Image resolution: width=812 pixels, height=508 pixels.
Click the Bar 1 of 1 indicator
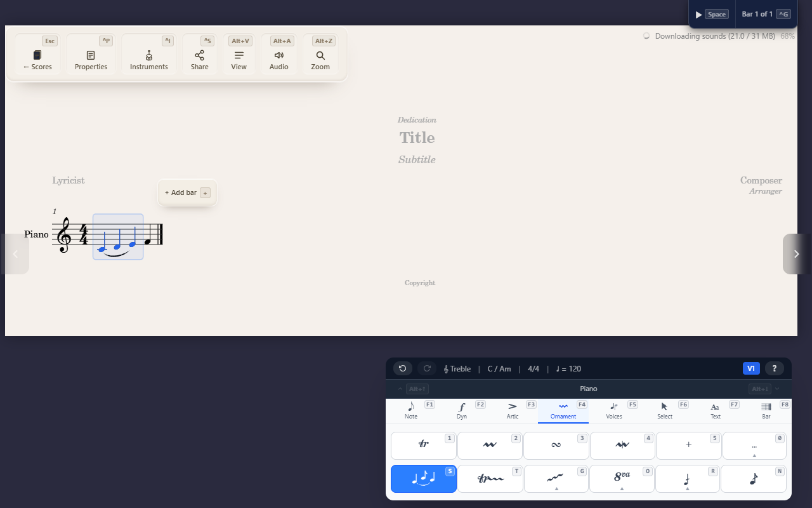tap(766, 14)
